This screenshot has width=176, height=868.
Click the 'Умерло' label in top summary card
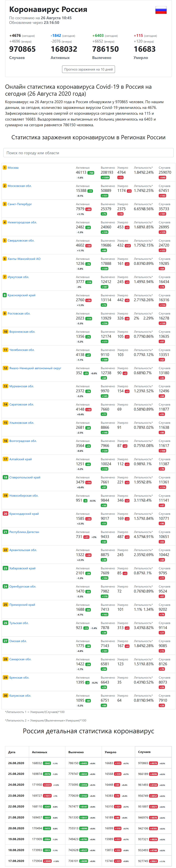pyautogui.click(x=141, y=58)
